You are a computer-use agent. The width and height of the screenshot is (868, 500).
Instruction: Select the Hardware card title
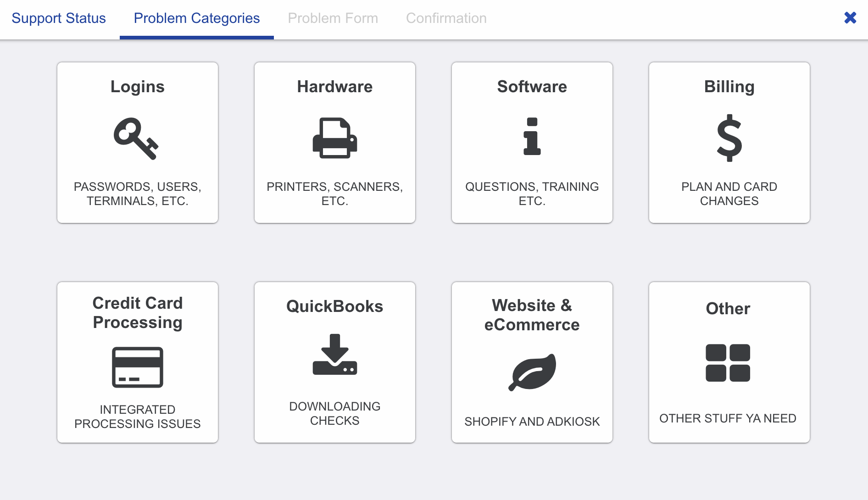(x=335, y=87)
